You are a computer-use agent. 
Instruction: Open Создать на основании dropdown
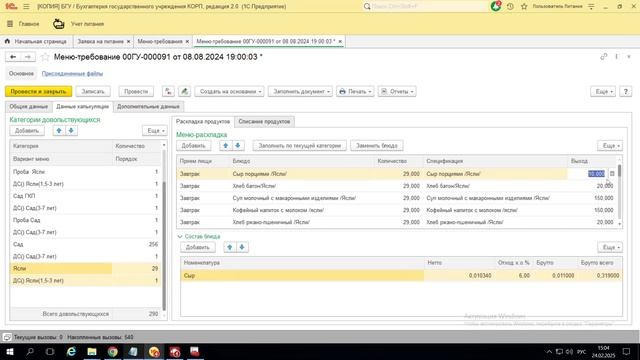[x=229, y=91]
